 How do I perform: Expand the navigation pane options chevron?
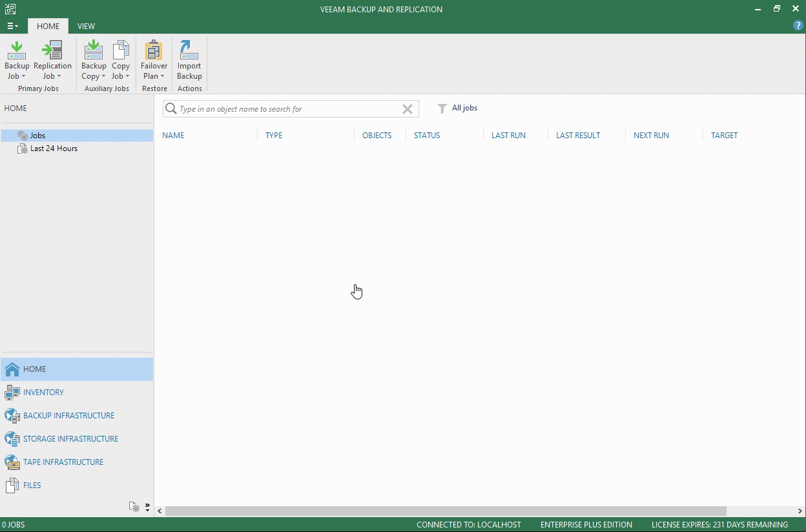coord(147,507)
